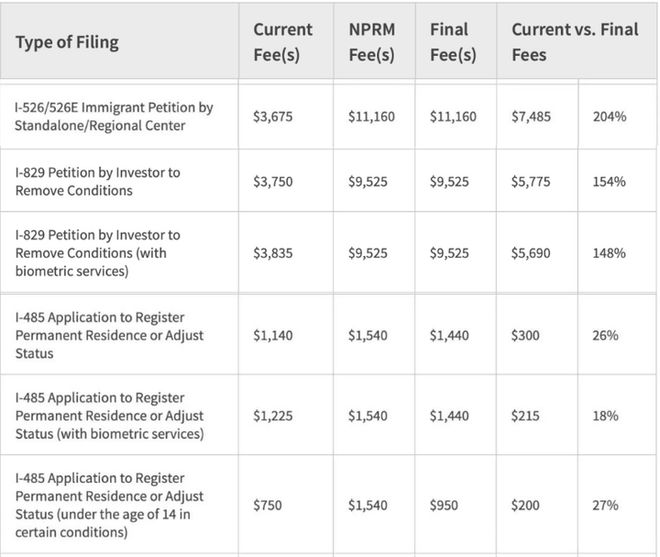Select the $300 fee difference cell
This screenshot has height=557, width=660.
tap(525, 336)
